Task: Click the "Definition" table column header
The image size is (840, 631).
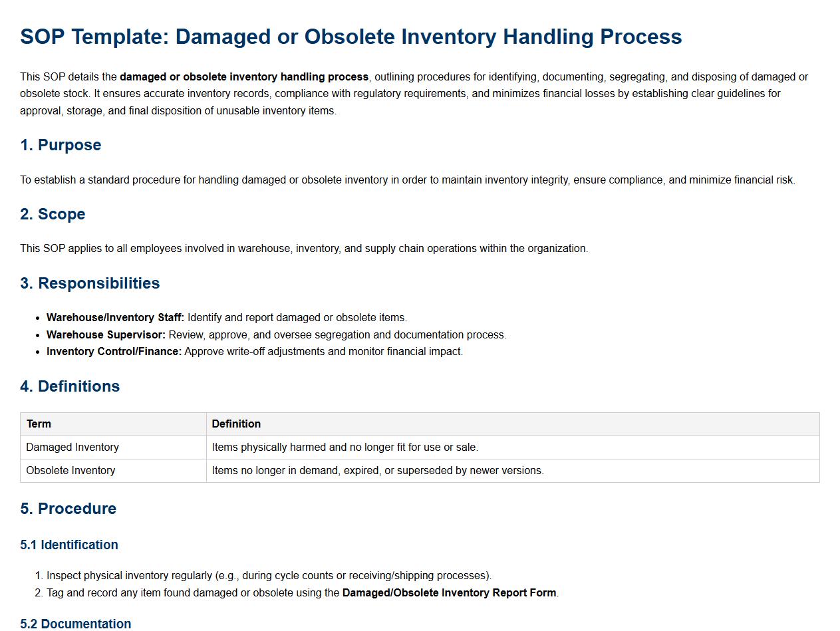Action: point(236,424)
